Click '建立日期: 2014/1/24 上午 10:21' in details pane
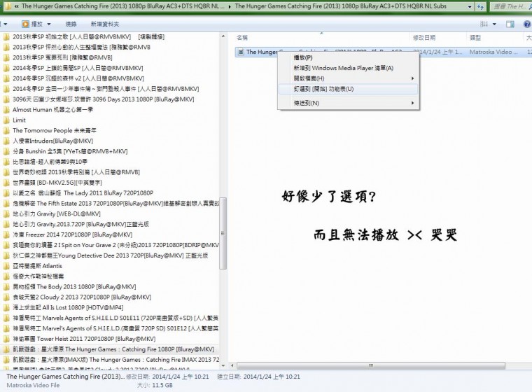Screen dimensions: 532x392 point(258,377)
